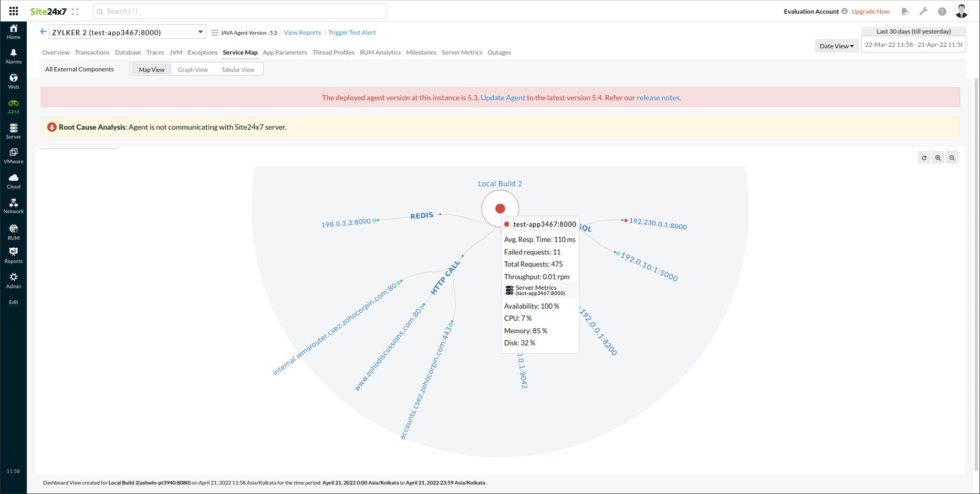Zoom in on the service map
The width and height of the screenshot is (980, 494).
click(x=938, y=157)
